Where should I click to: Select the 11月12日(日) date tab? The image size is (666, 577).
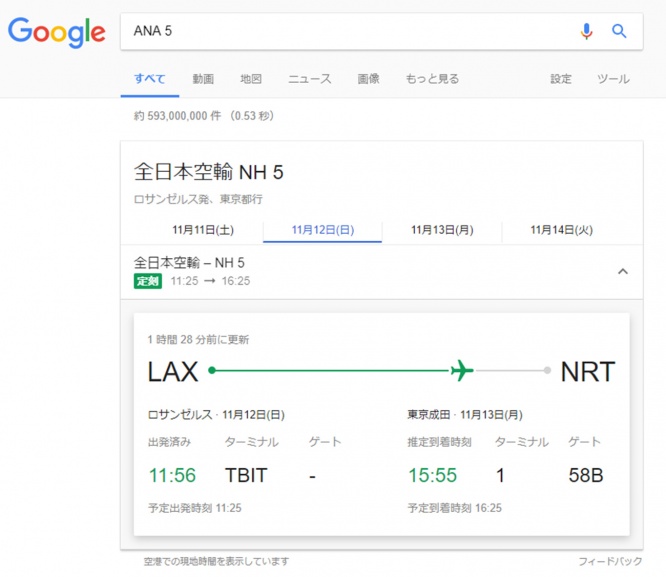point(322,230)
